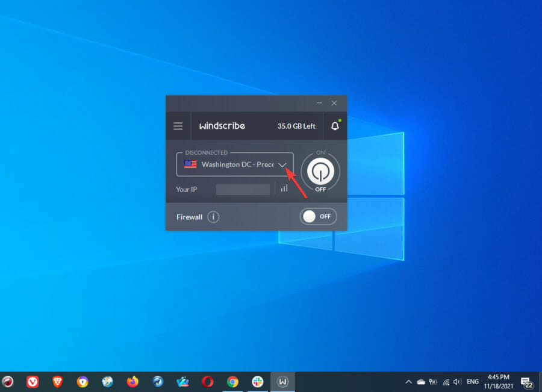This screenshot has width=542, height=392.
Task: Launch Google Chrome from the taskbar
Action: pos(232,381)
